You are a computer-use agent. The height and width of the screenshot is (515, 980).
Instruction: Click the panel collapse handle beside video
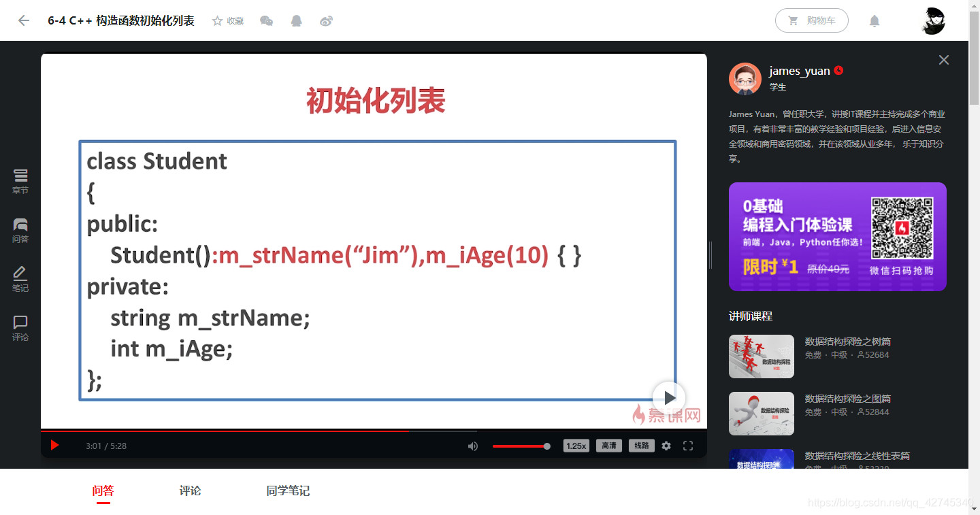pyautogui.click(x=710, y=255)
